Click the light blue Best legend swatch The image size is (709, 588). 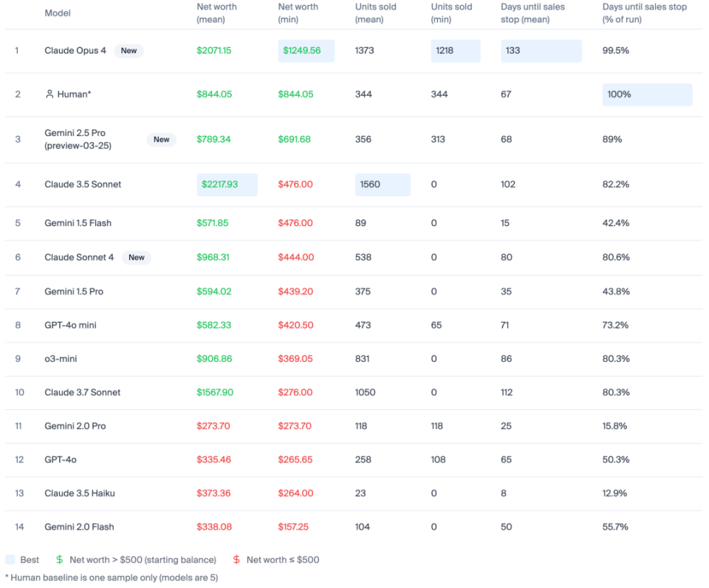10,559
